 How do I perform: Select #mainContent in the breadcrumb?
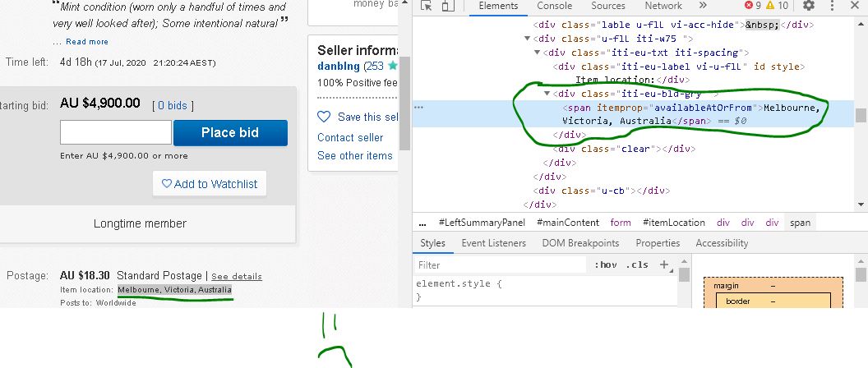click(568, 223)
